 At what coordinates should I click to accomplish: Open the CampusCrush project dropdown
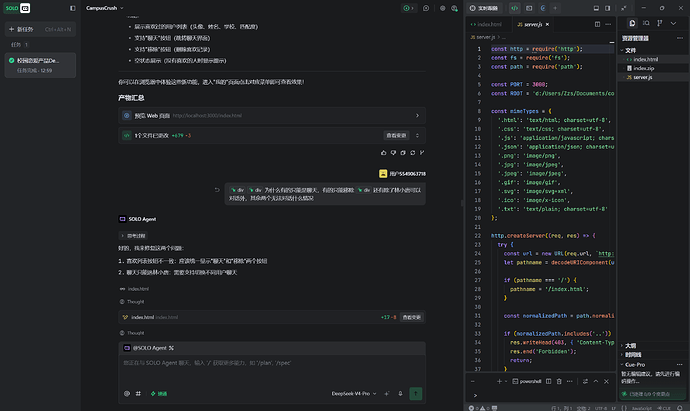tap(105, 8)
